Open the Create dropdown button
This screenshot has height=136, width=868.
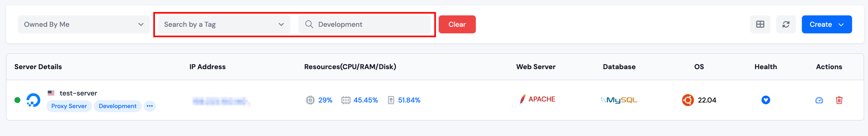(827, 24)
